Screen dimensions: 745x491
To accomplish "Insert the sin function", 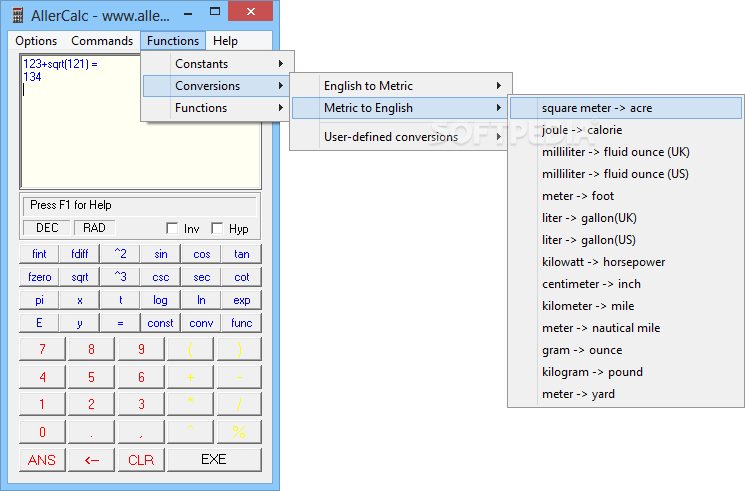I will [161, 254].
